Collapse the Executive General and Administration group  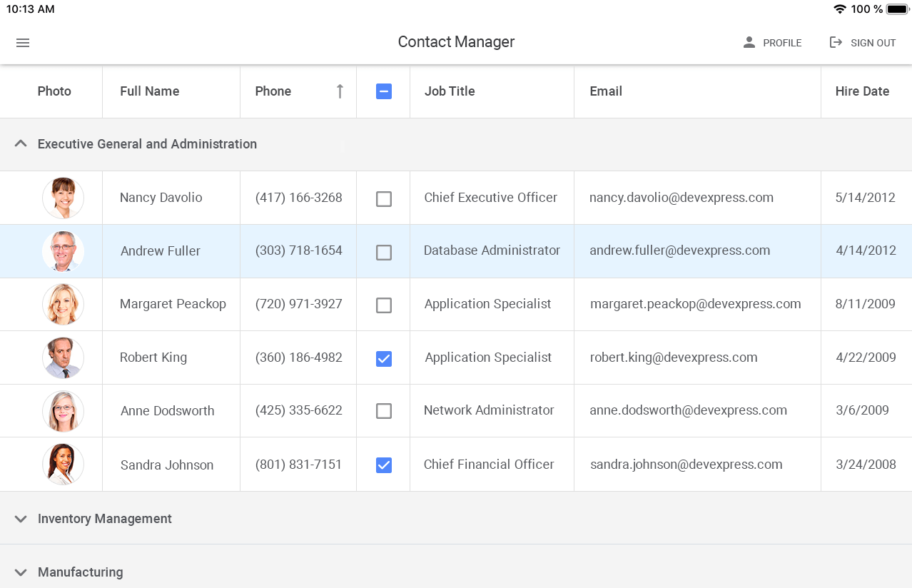pos(21,143)
